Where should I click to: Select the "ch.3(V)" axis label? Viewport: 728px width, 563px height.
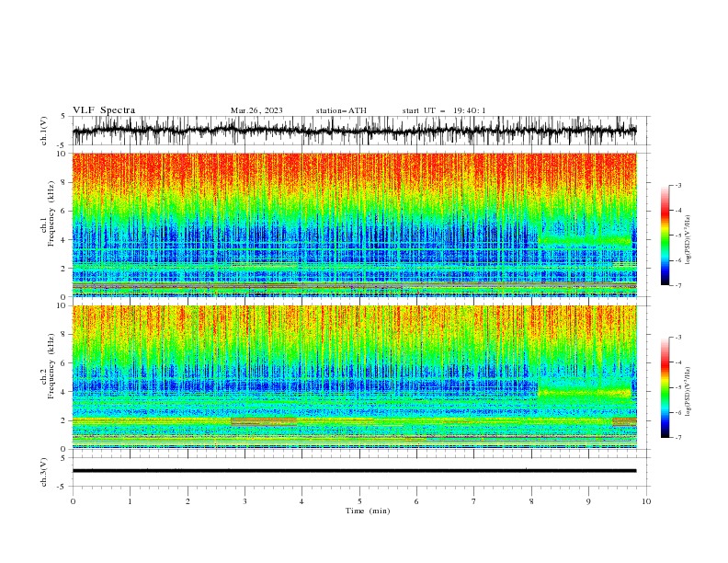click(44, 472)
